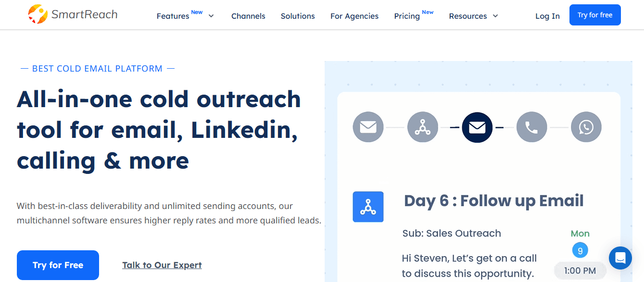Image resolution: width=644 pixels, height=282 pixels.
Task: Click the sequence workflow node icon
Action: pyautogui.click(x=423, y=127)
